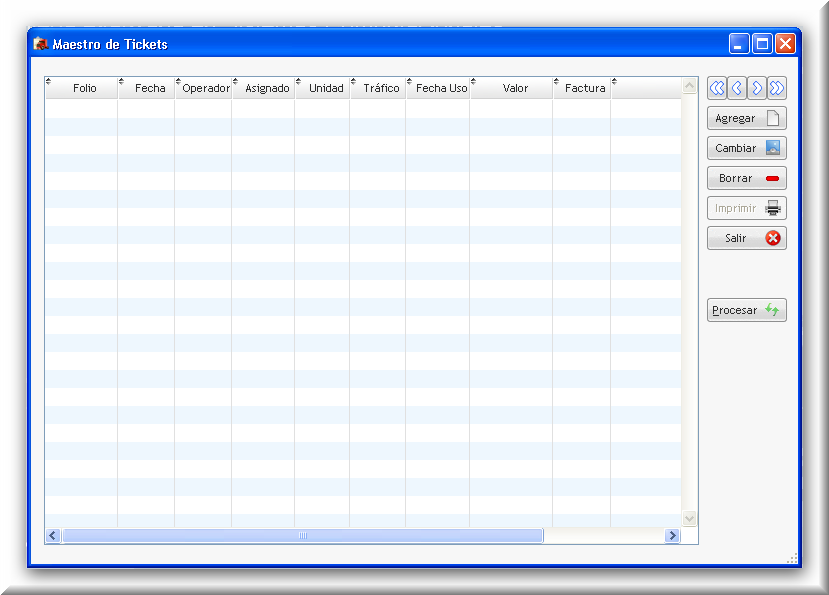This screenshot has height=595, width=829.
Task: Click the vertical scrollbar down arrow
Action: point(689,518)
